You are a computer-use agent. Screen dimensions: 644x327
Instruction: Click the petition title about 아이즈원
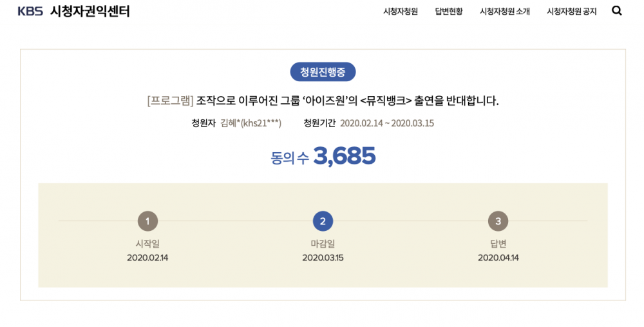click(x=348, y=101)
